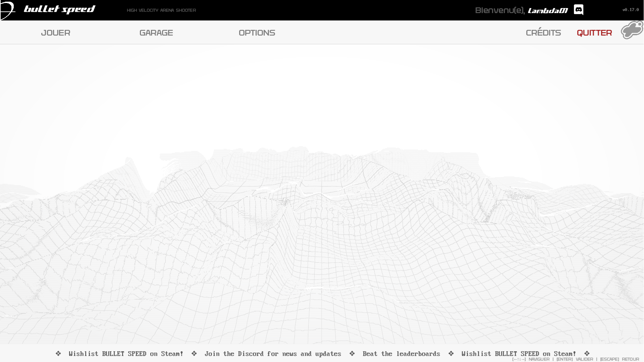Click Join the Discord for news and updates

273,354
